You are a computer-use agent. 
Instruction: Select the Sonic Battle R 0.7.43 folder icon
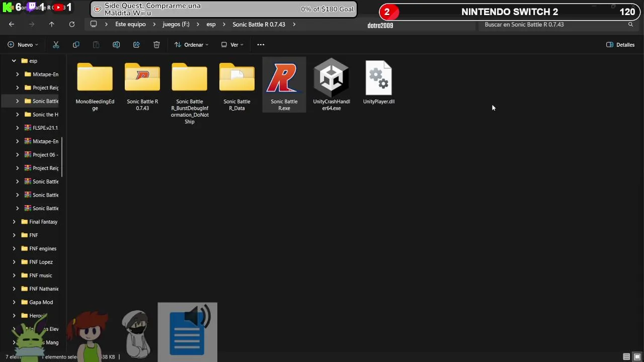pos(142,77)
